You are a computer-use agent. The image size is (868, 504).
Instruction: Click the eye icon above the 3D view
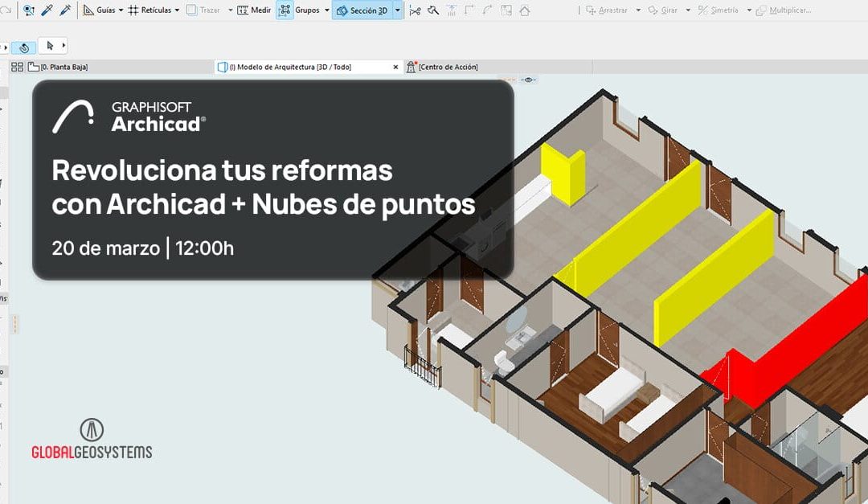point(529,80)
